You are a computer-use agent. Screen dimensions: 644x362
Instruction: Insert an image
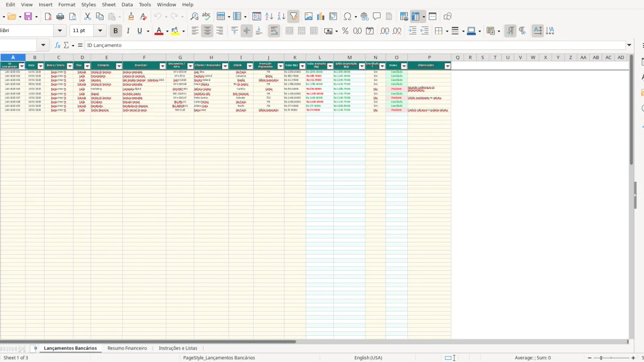309,17
